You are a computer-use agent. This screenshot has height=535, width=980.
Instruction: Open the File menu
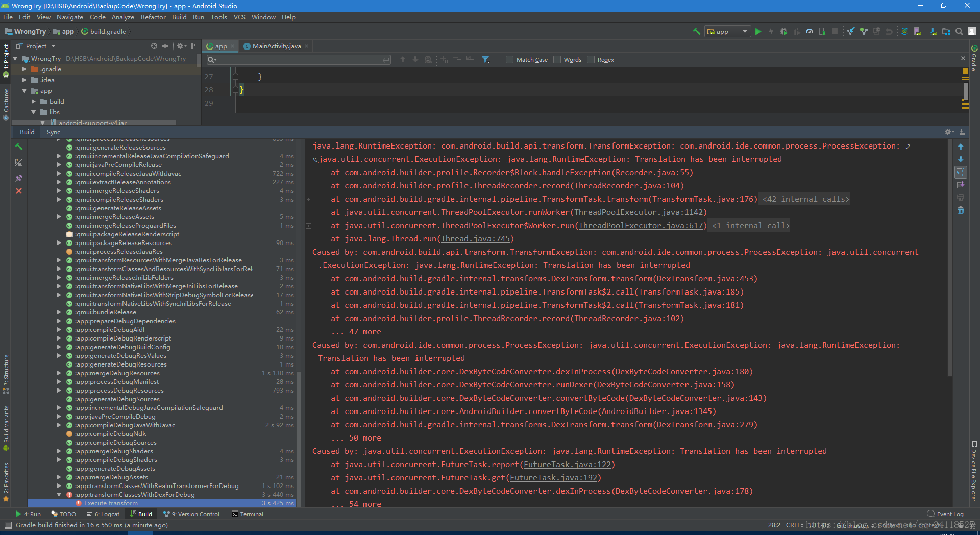click(x=8, y=17)
